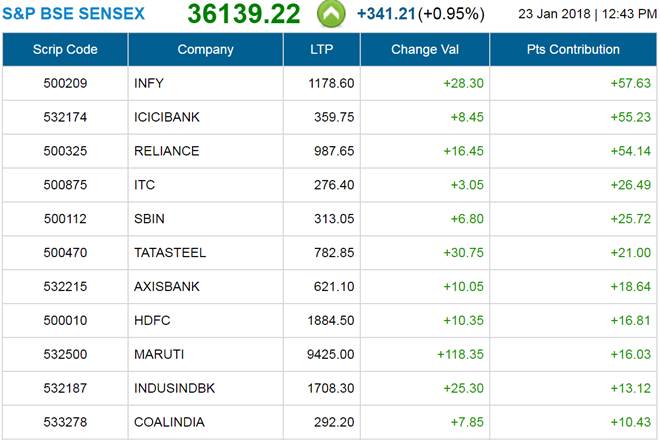
Task: Open the SBIN stock entry
Action: [x=149, y=219]
